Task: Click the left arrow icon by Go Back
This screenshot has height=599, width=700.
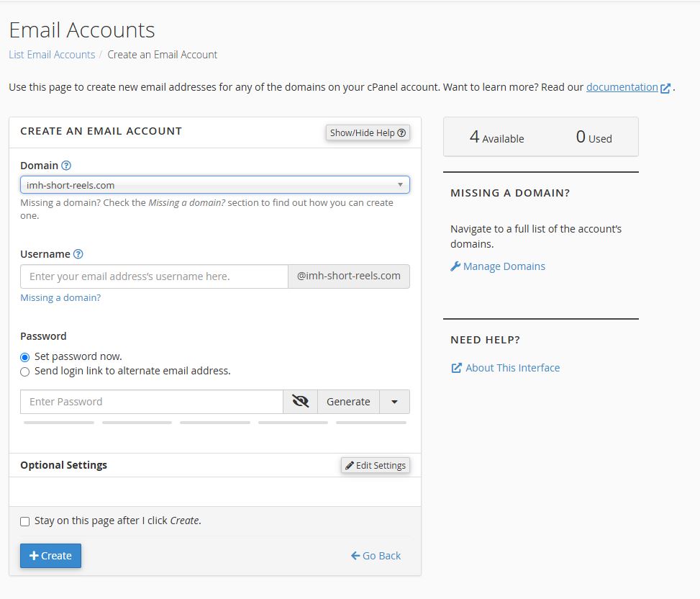Action: [355, 556]
